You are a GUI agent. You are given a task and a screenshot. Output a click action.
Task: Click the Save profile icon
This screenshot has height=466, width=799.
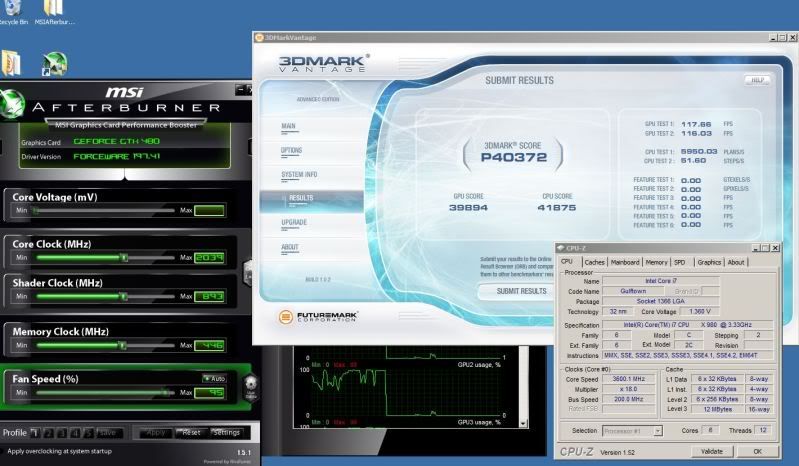[x=108, y=432]
